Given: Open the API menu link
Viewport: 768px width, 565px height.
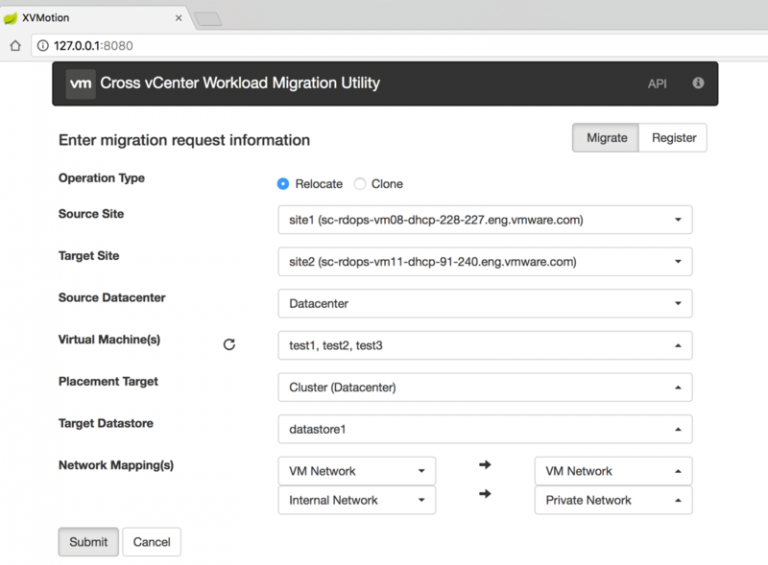Looking at the screenshot, I should 657,84.
